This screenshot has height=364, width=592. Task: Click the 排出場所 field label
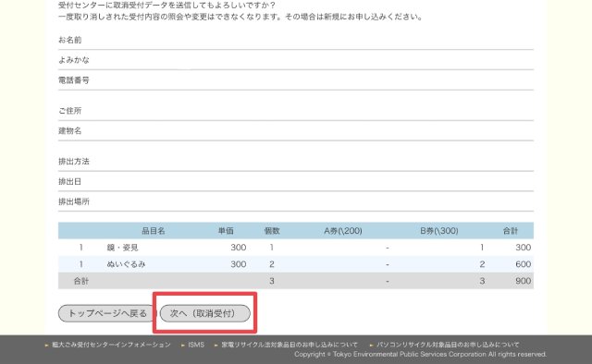(74, 201)
